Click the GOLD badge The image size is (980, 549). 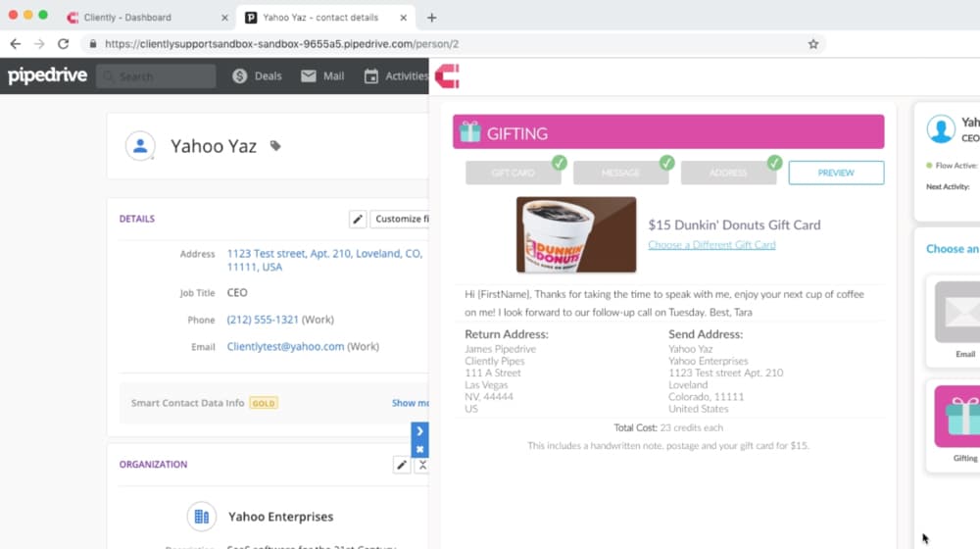tap(263, 403)
